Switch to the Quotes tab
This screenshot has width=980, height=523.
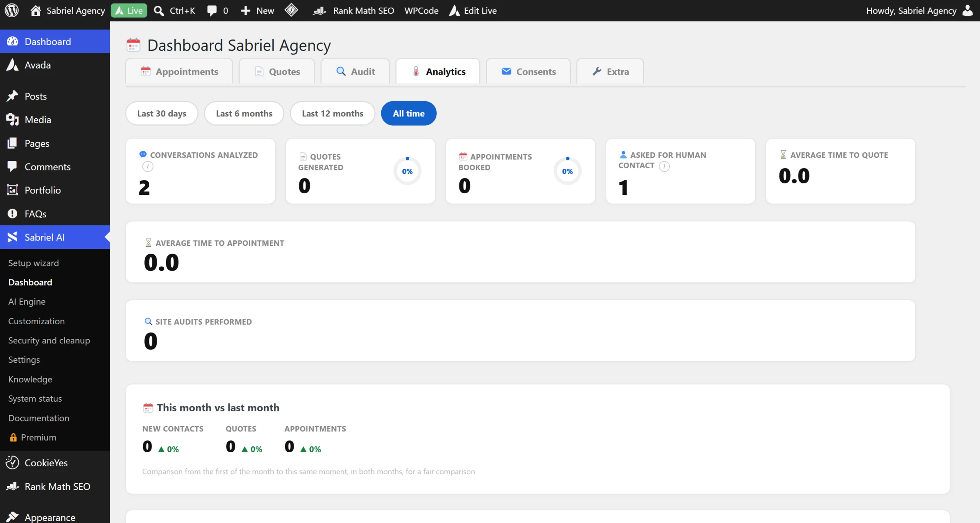point(277,71)
